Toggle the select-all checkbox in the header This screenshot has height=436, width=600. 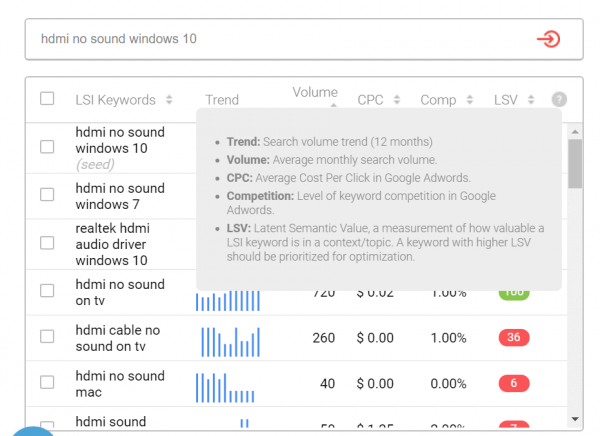point(47,98)
